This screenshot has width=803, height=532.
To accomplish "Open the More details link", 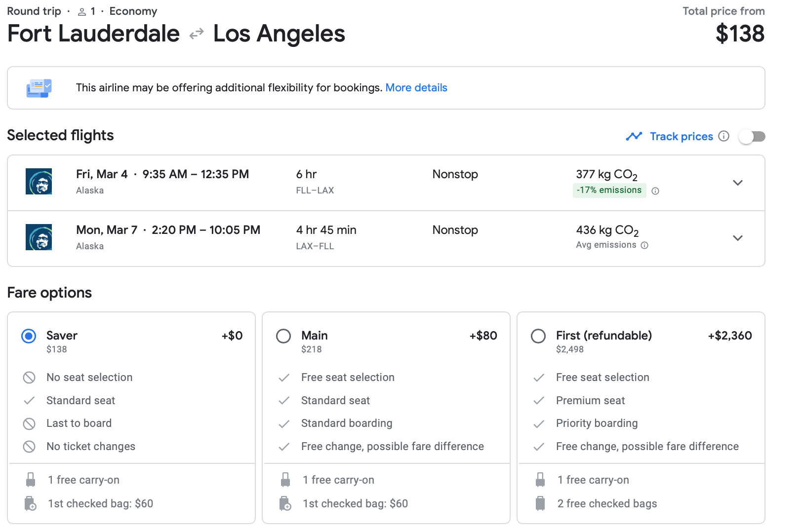I will click(416, 88).
